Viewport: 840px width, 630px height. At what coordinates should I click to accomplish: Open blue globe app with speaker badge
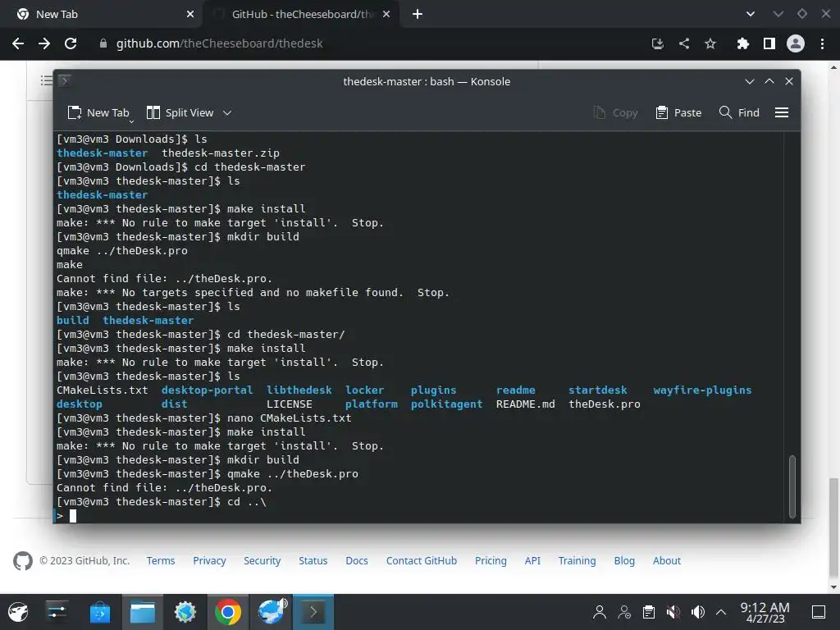[272, 612]
